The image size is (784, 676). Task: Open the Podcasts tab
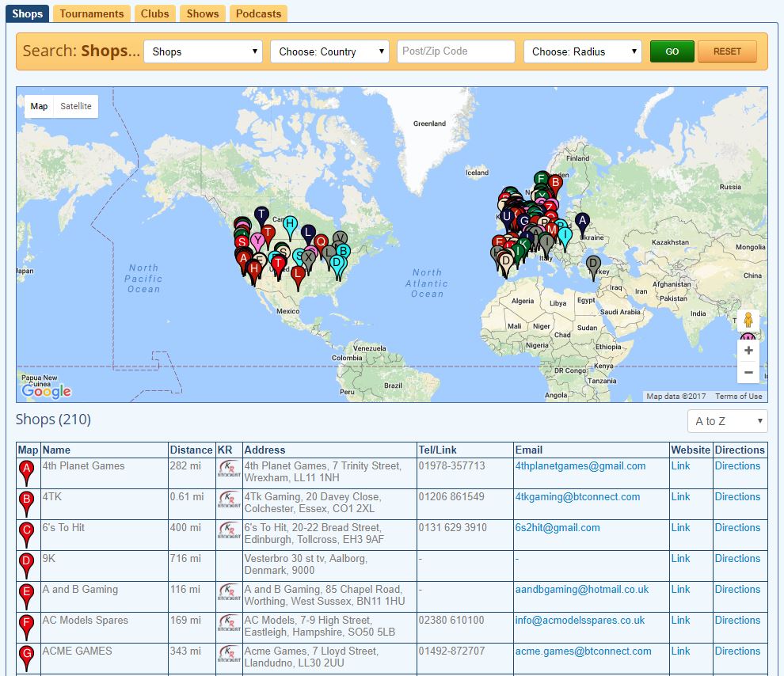258,13
